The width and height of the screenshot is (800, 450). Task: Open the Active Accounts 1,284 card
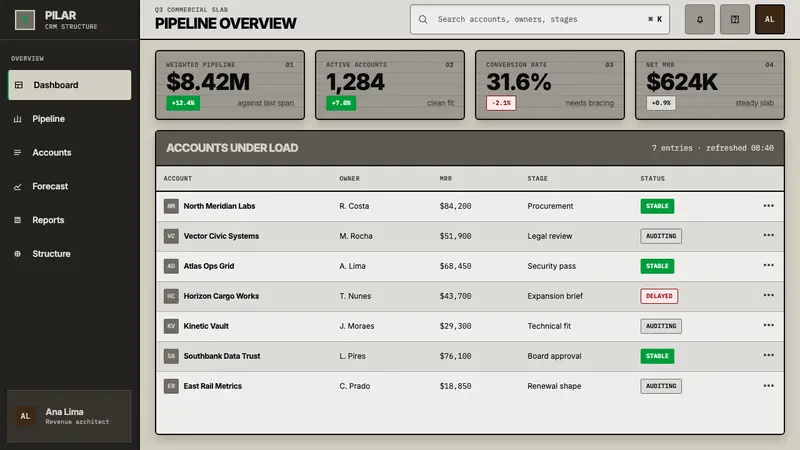pyautogui.click(x=390, y=85)
